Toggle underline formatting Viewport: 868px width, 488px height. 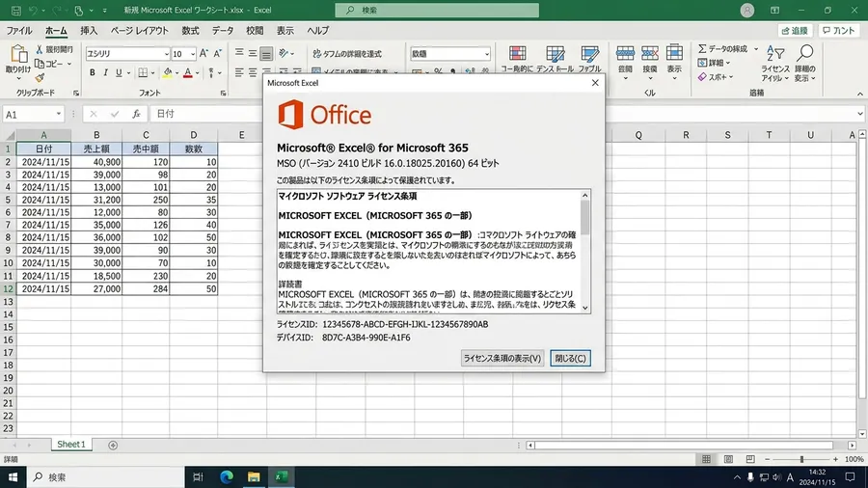click(x=119, y=72)
